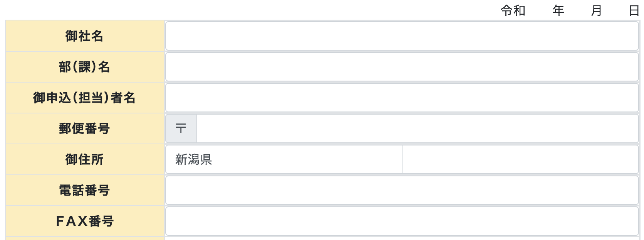Click the FAX番号 row label

point(84,221)
